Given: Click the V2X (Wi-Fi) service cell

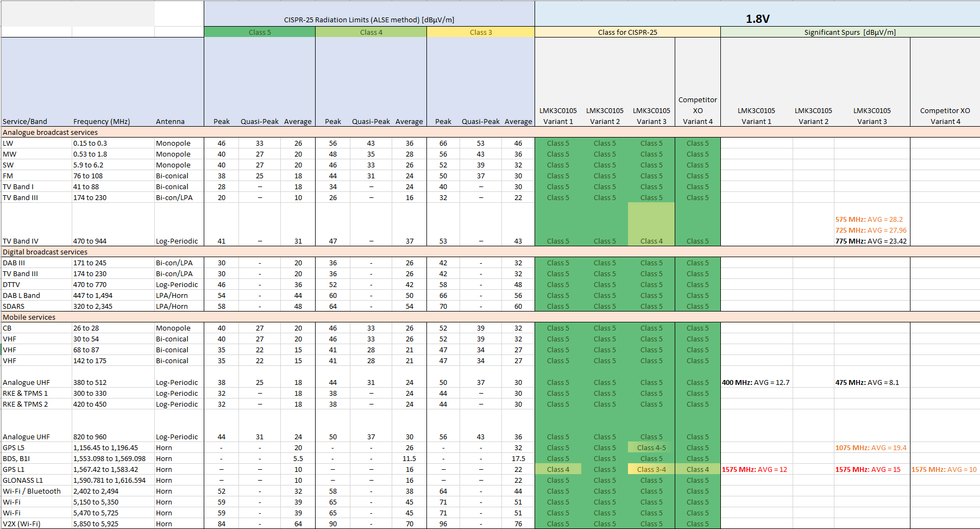Looking at the screenshot, I should (x=22, y=524).
